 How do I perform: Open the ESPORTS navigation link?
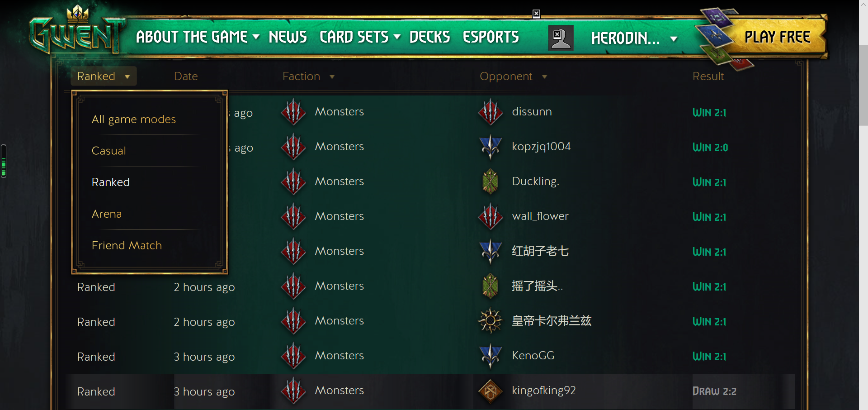[491, 37]
